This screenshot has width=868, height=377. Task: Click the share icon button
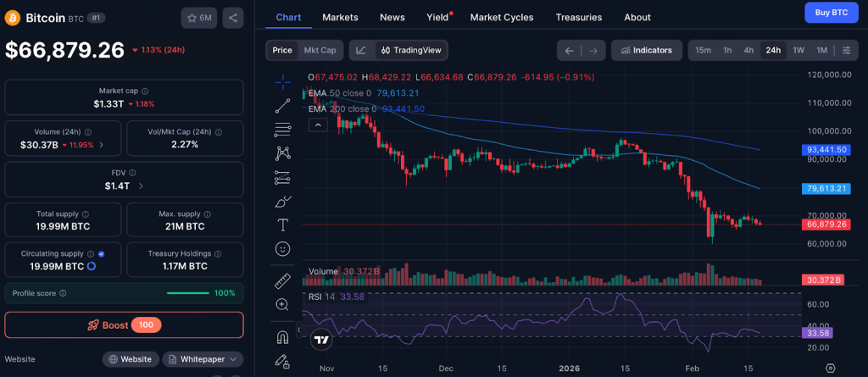point(232,18)
